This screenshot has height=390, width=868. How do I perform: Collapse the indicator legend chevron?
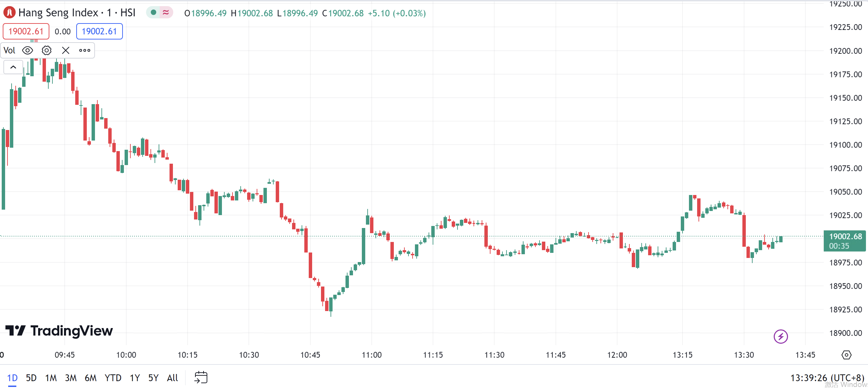[x=13, y=67]
